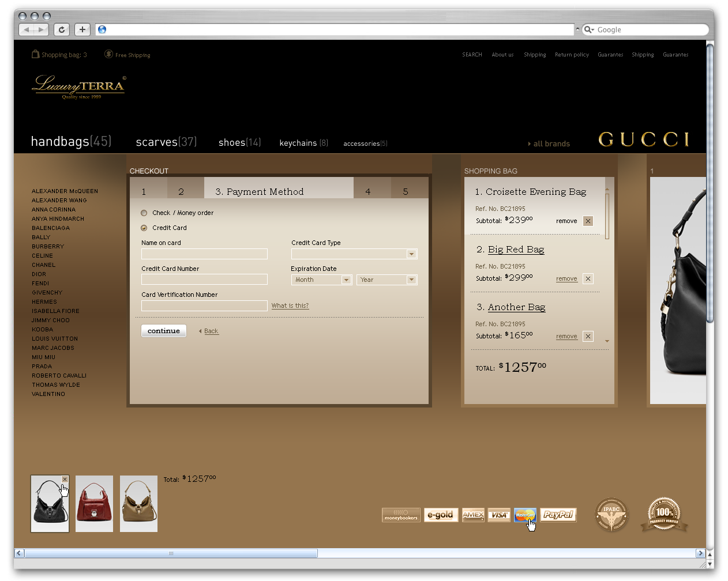Select the tan handbag thumbnail
This screenshot has width=728, height=581.
pyautogui.click(x=138, y=504)
